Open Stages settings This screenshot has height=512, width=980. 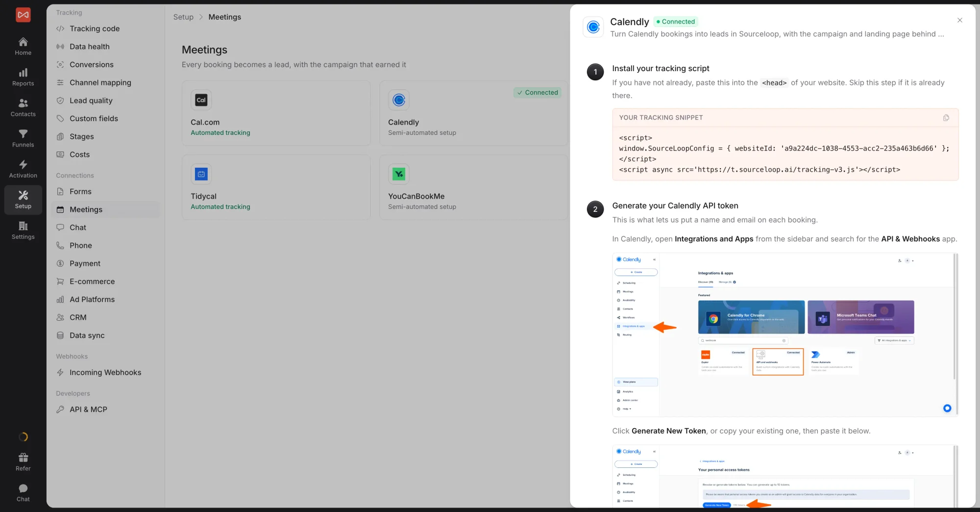tap(105, 136)
